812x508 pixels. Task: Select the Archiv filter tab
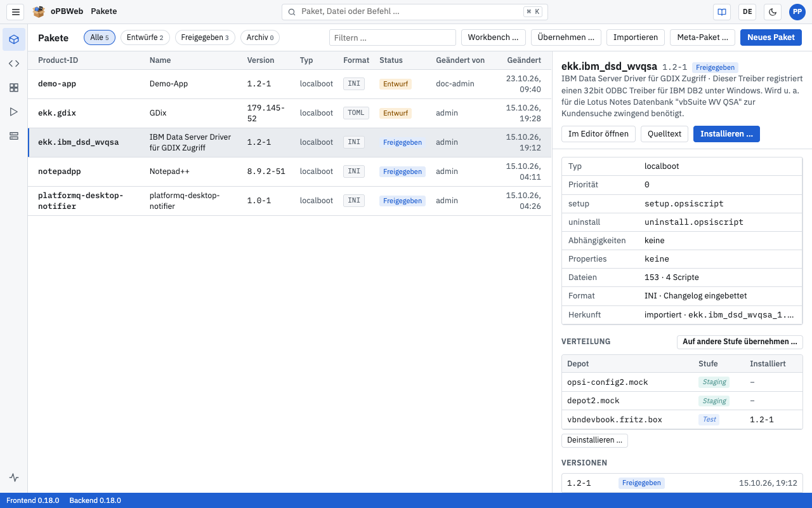tap(260, 37)
